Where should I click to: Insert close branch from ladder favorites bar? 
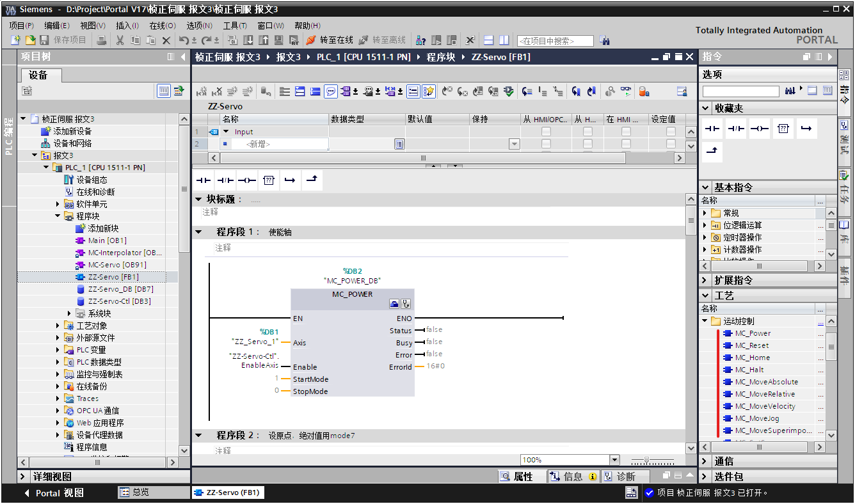tap(312, 180)
